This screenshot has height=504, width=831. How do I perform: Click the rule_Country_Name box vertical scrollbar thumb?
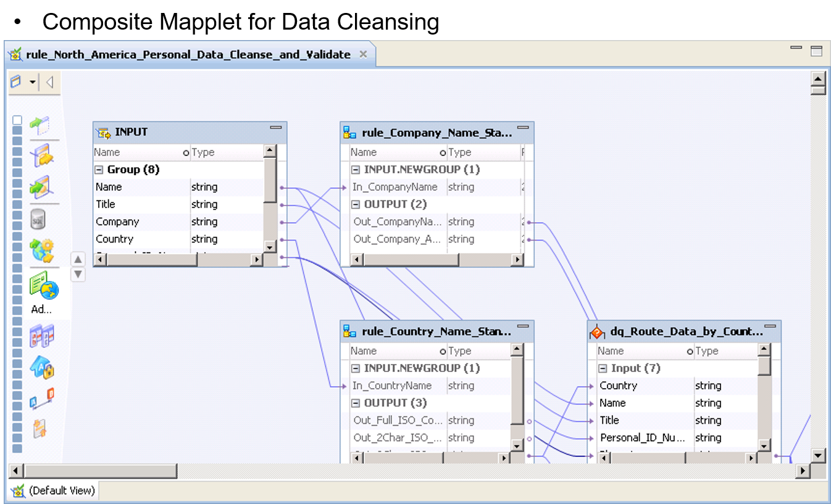coord(517,391)
